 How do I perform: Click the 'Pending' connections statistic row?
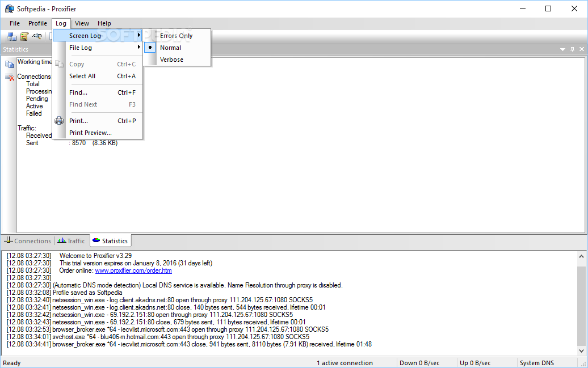(37, 99)
